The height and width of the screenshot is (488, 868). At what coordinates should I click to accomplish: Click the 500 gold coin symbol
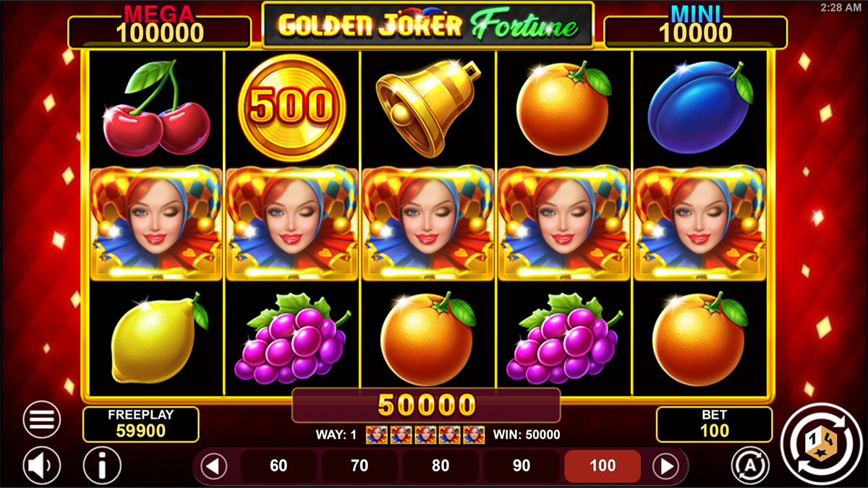pyautogui.click(x=292, y=107)
